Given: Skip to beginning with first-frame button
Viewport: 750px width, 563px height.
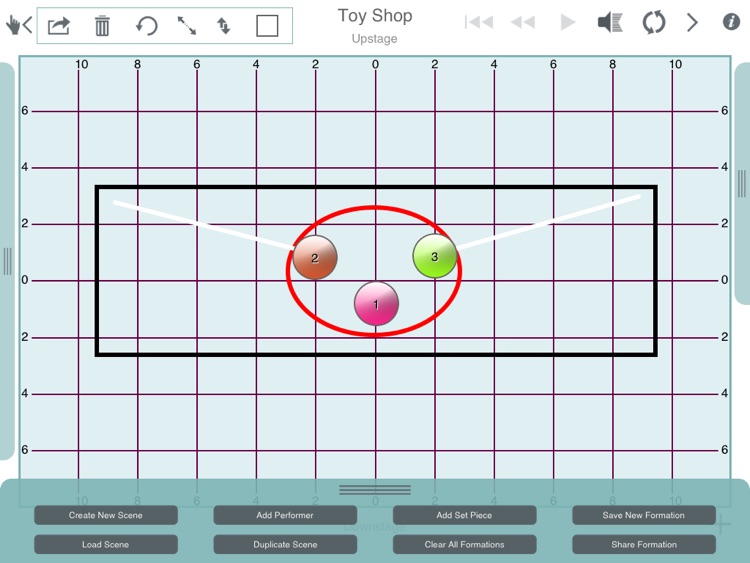Looking at the screenshot, I should [479, 22].
